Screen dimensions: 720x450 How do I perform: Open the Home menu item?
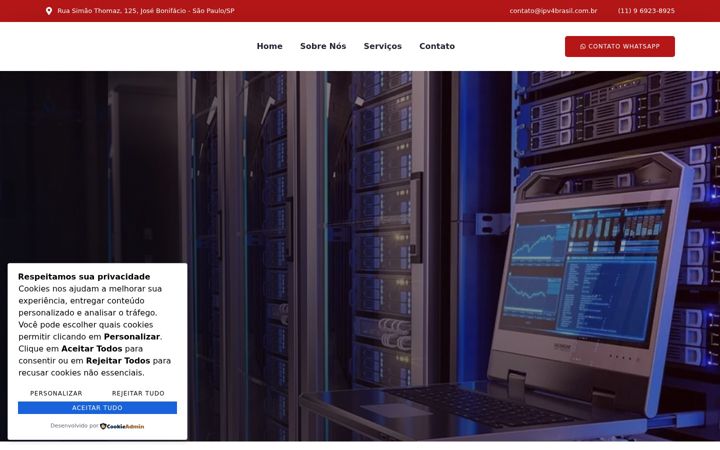pyautogui.click(x=270, y=46)
